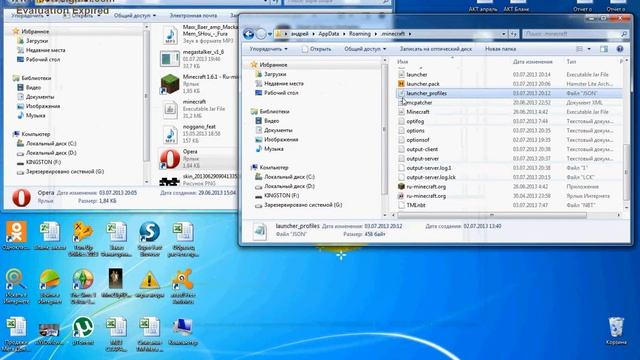Sort files by Тип column header
Viewport: 640px width, 360px height.
click(x=571, y=62)
